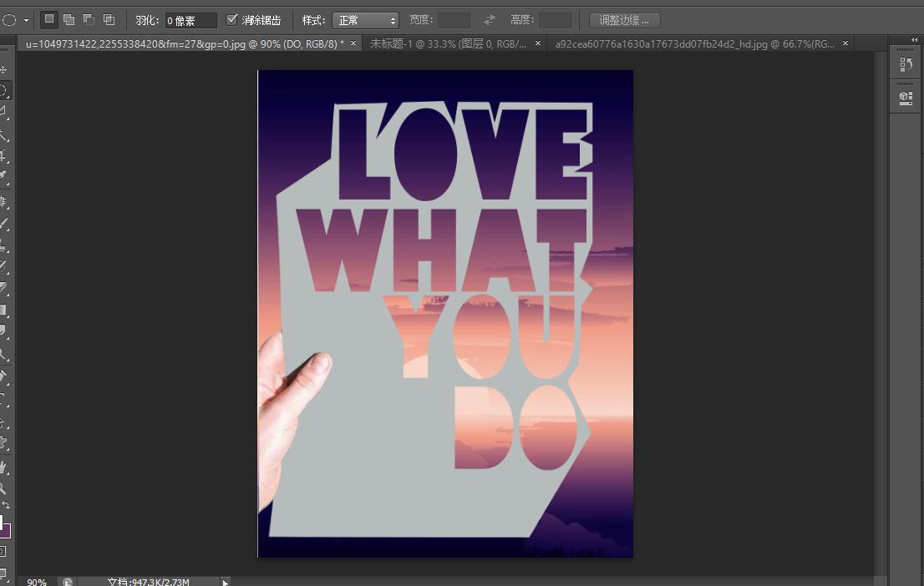Viewport: 924px width, 586px height.
Task: Switch to the a92cea60776a document tab
Action: [x=695, y=43]
